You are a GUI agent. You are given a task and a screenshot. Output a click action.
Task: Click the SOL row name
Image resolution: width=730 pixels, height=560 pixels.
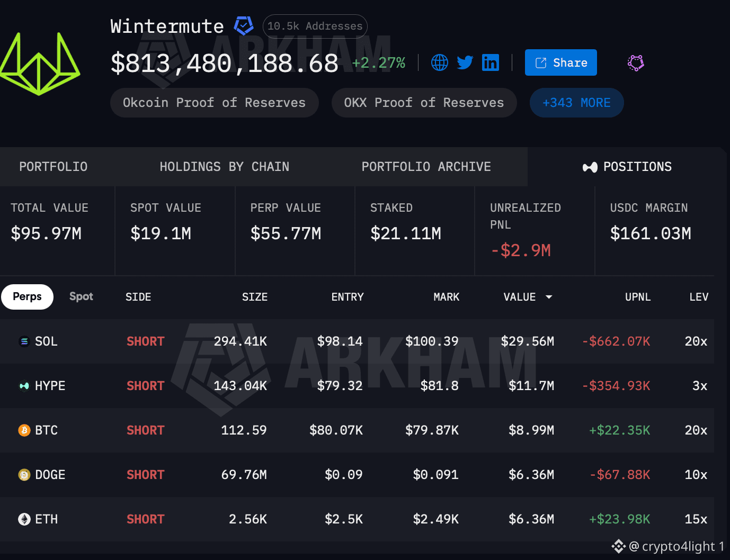46,341
